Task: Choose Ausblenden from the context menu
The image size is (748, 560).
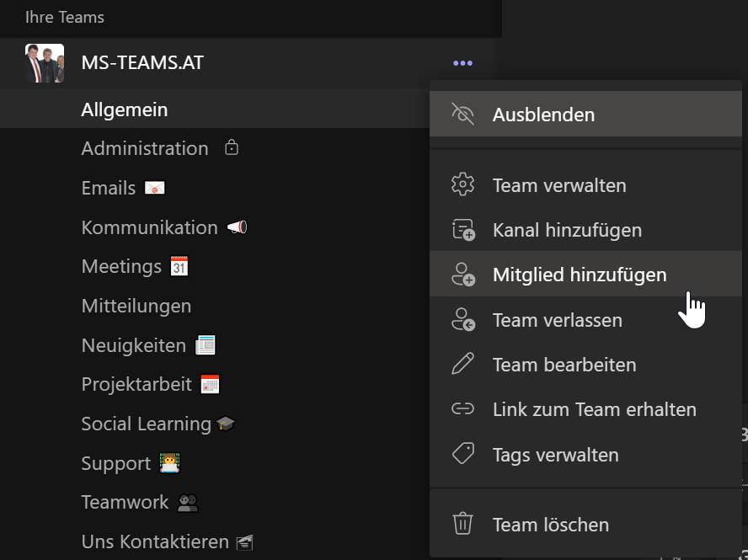Action: pyautogui.click(x=585, y=114)
